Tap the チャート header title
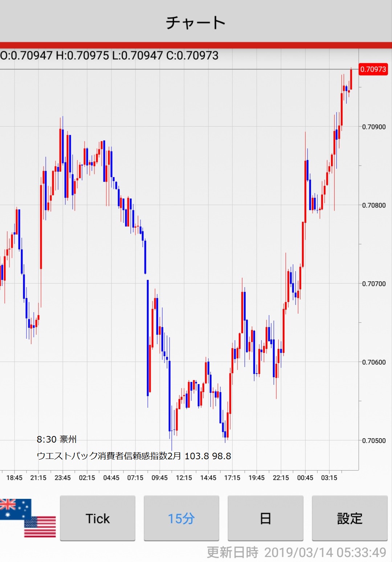The width and height of the screenshot is (392, 562). click(196, 23)
